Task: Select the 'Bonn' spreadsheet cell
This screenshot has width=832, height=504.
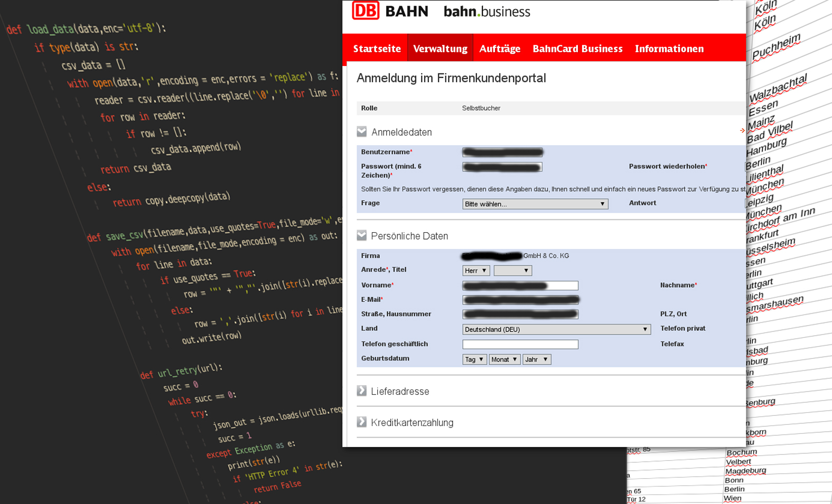Action: tap(734, 480)
